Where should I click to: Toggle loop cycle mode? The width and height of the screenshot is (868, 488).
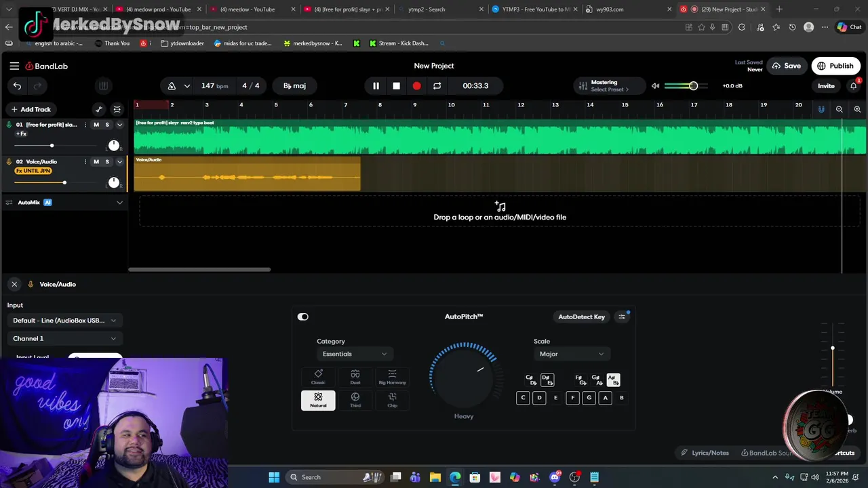437,86
